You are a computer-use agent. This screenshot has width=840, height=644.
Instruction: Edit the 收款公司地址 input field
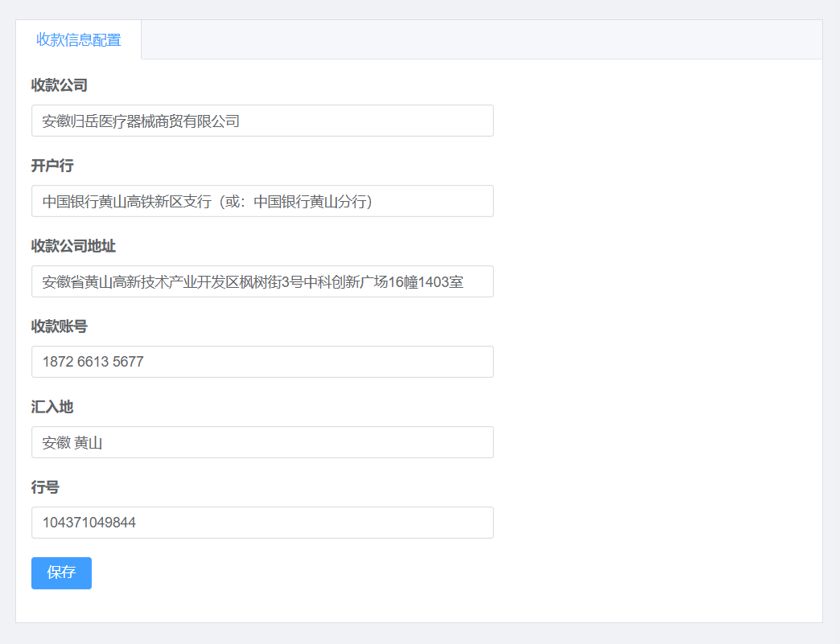(x=262, y=281)
